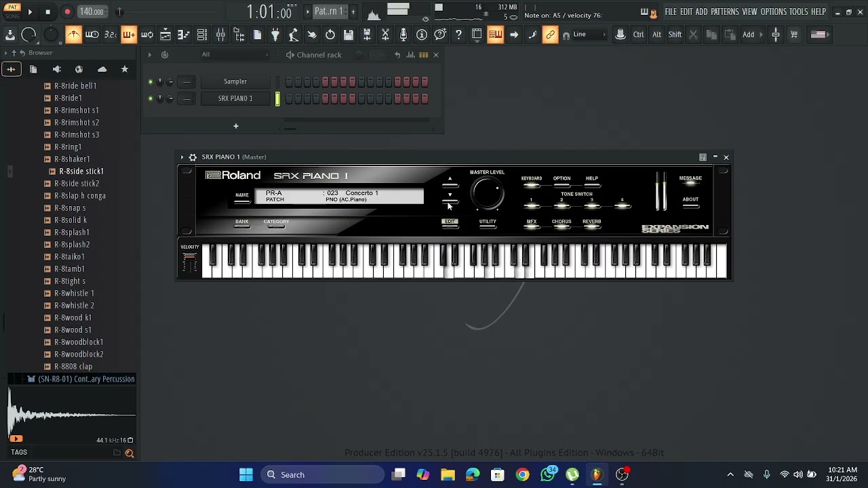Stop playback with the stop button
This screenshot has width=868, height=488.
pos(47,12)
